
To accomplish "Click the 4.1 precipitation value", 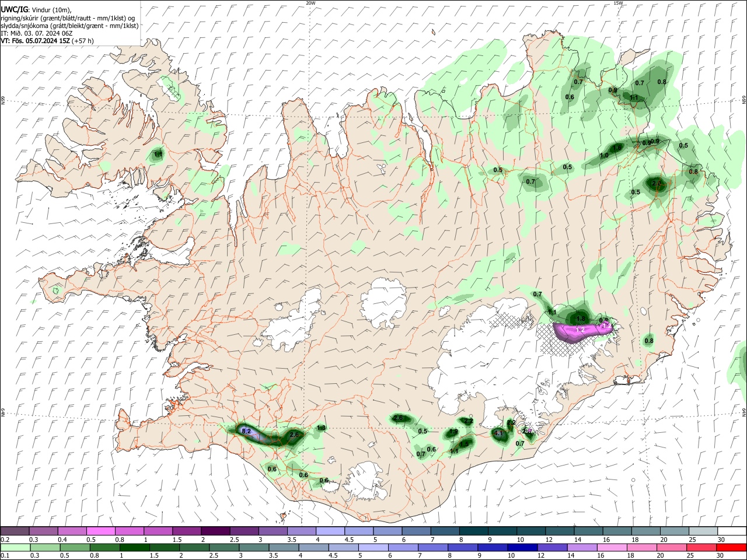I will 498,433.
